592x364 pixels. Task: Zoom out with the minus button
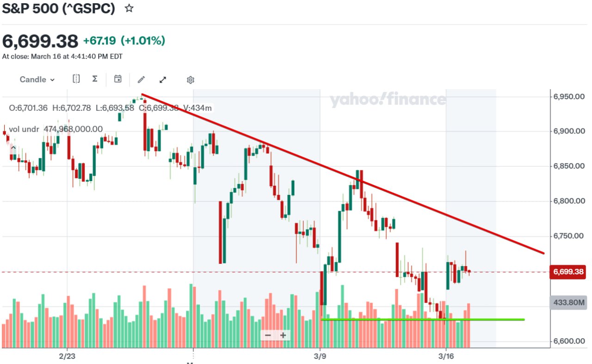pos(268,335)
